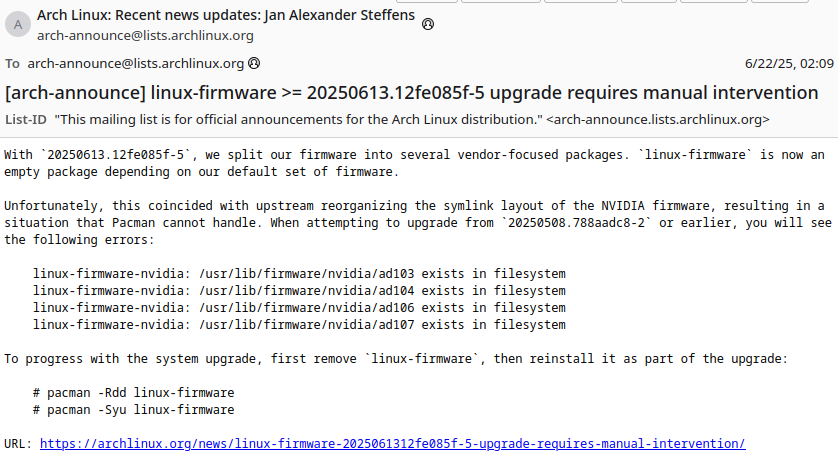Click the sender email arch-announce@lists.archlinux.org below the name
This screenshot has height=457, width=838.
point(145,35)
